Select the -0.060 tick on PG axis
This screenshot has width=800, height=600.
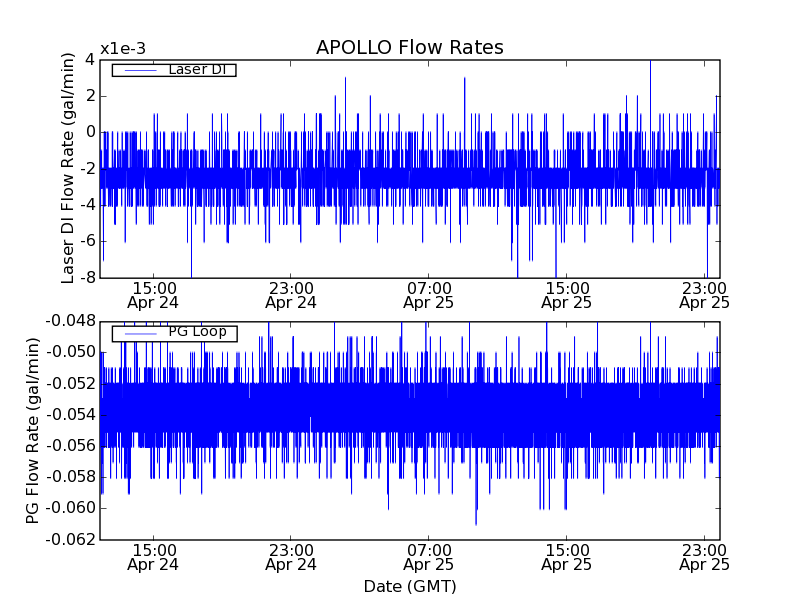[71, 508]
